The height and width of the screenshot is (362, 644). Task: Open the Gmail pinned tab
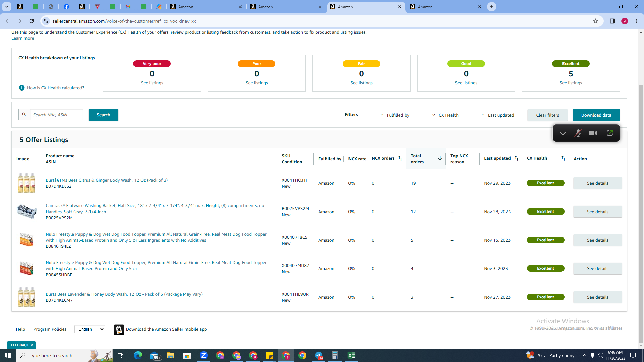[128, 7]
